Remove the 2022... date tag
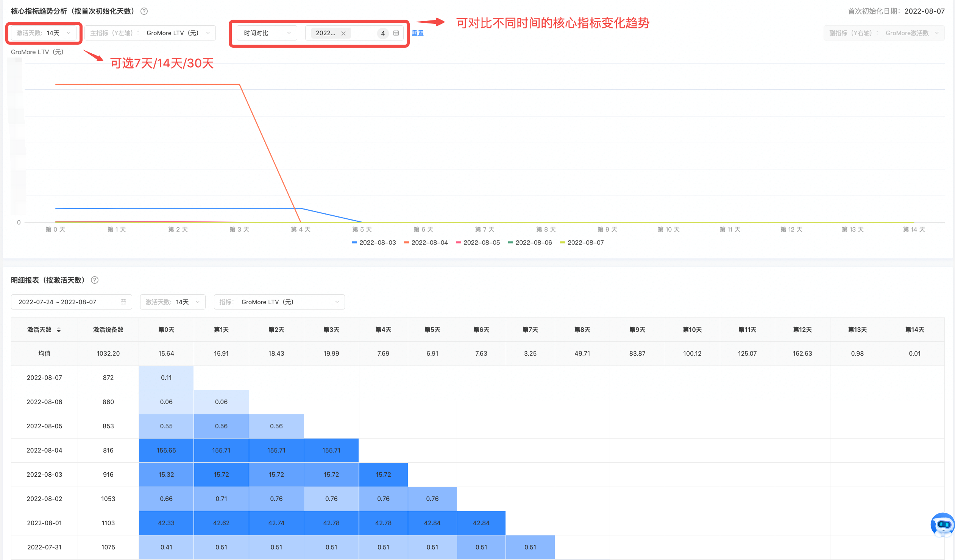Image resolution: width=955 pixels, height=560 pixels. 343,33
